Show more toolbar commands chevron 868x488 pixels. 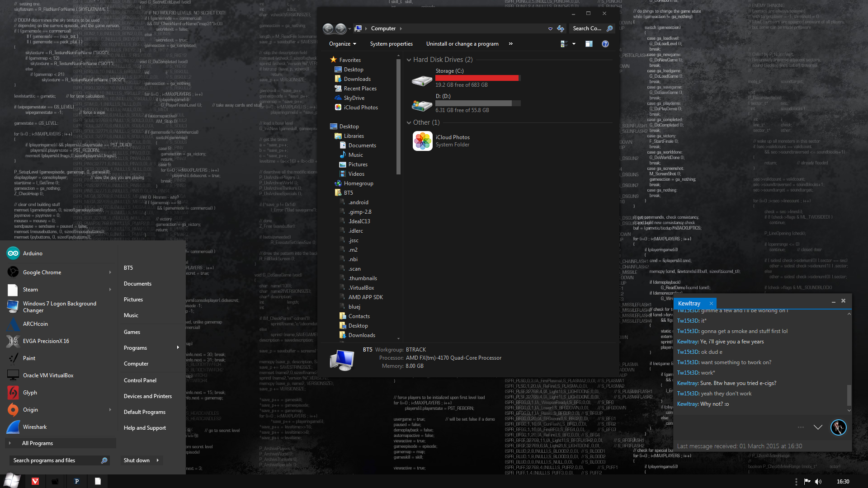511,44
